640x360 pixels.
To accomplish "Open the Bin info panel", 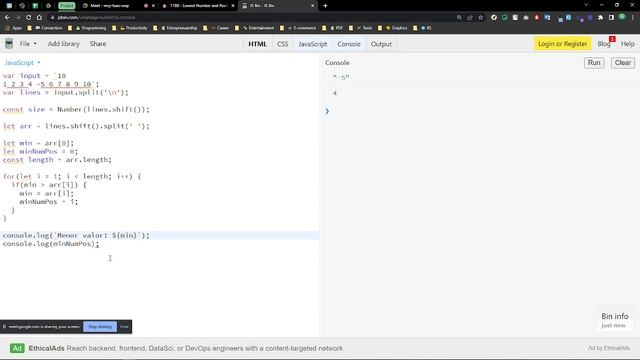I will tap(615, 320).
